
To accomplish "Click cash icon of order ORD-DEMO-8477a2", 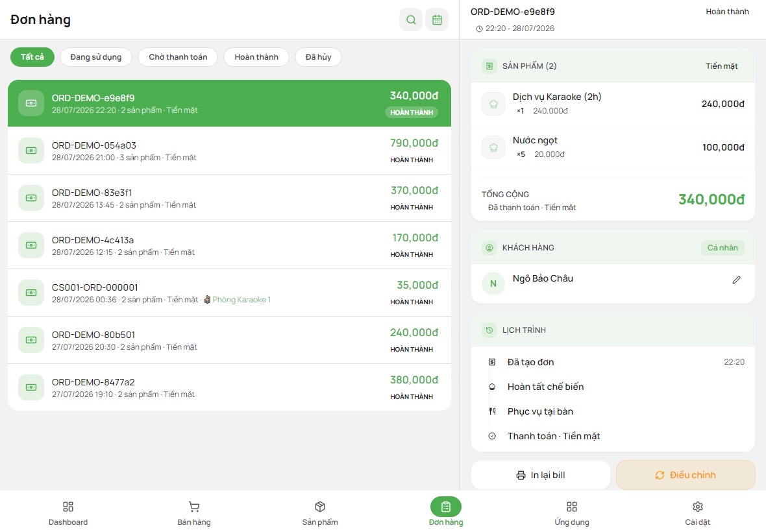I will [31, 387].
